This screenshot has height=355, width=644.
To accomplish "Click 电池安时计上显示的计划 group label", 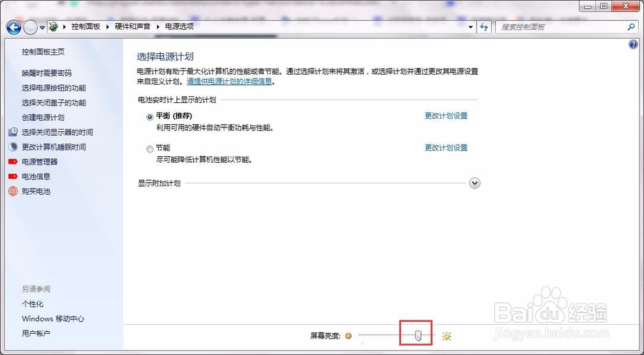I will 177,100.
